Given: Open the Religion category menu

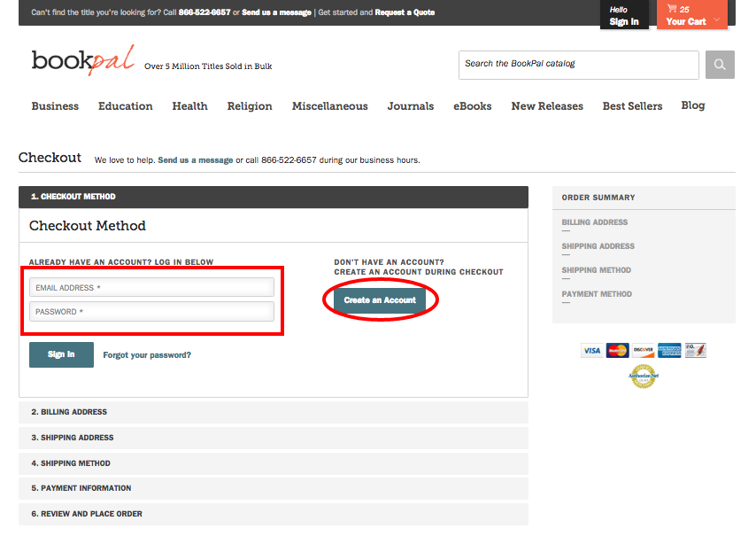Looking at the screenshot, I should 250,106.
